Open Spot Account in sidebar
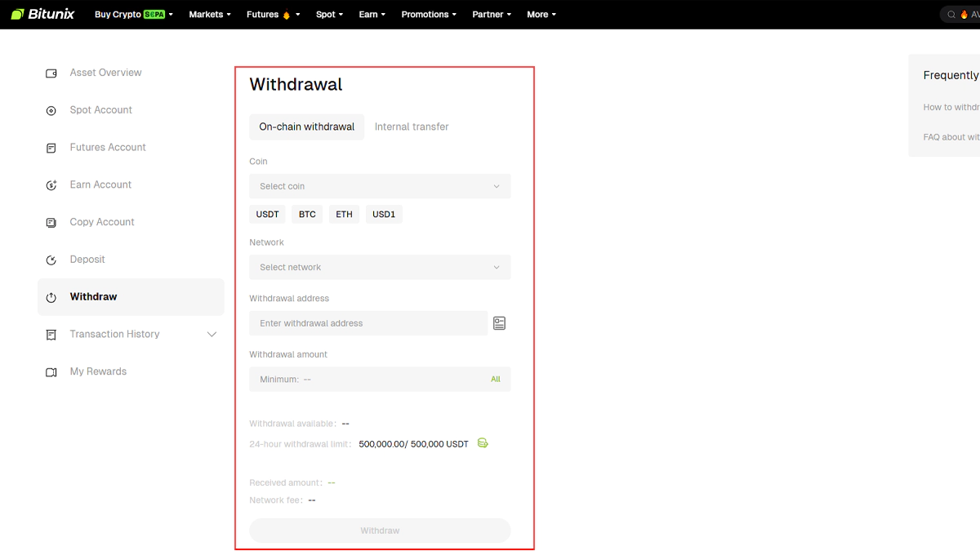This screenshot has height=551, width=980. pyautogui.click(x=100, y=110)
